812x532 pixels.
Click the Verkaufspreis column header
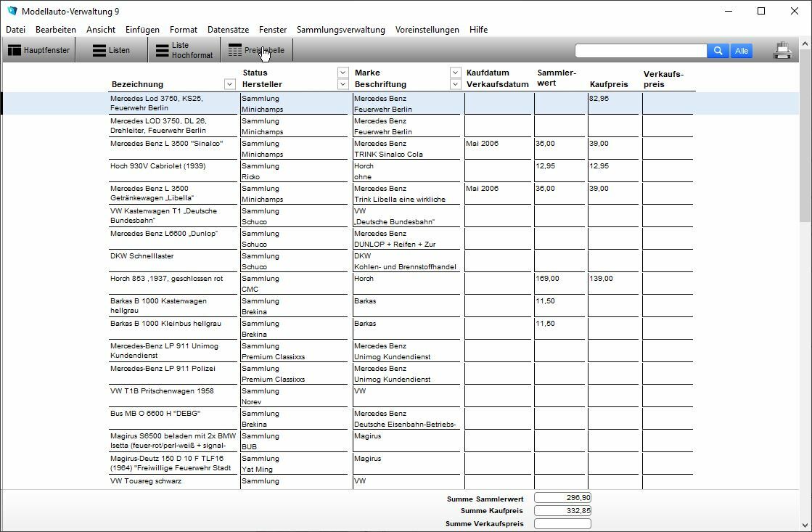[x=663, y=79]
